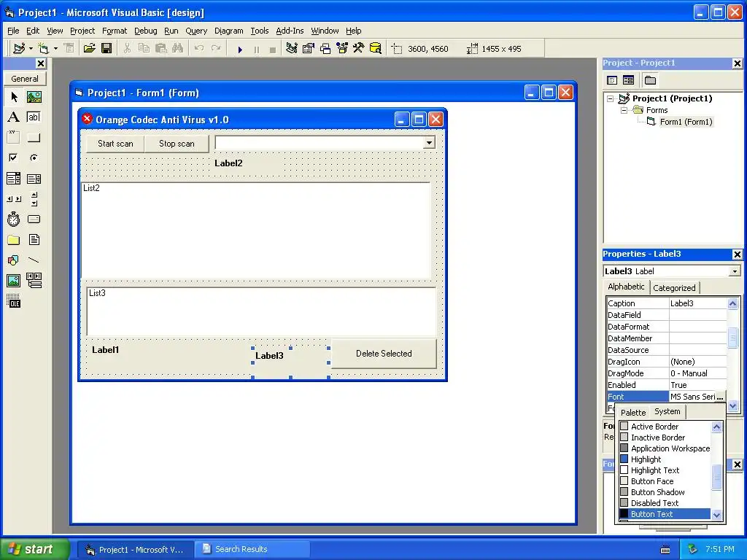Screen dimensions: 747x560
Task: Select the OLE container tool in toolbox
Action: [x=14, y=301]
